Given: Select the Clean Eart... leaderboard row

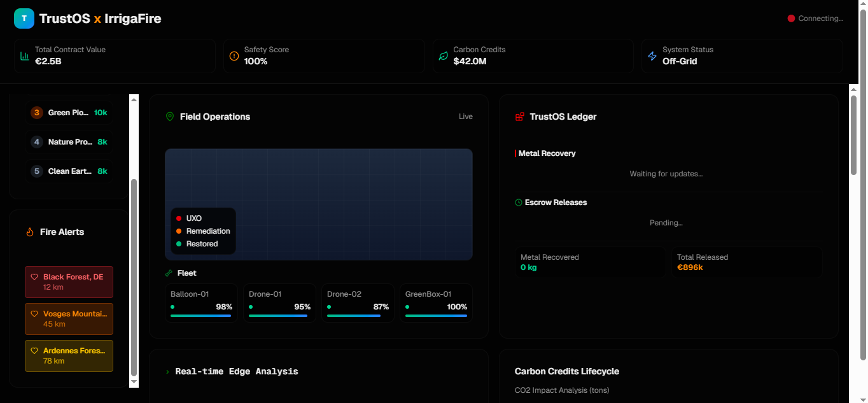Looking at the screenshot, I should (x=69, y=171).
